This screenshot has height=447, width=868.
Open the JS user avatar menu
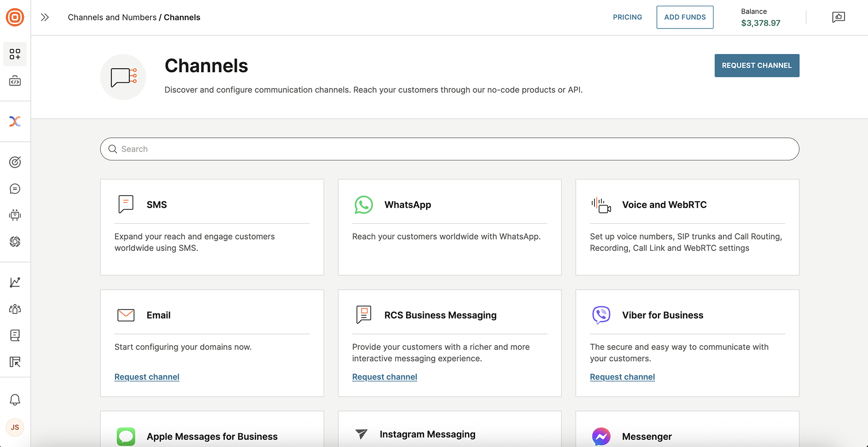pyautogui.click(x=15, y=428)
